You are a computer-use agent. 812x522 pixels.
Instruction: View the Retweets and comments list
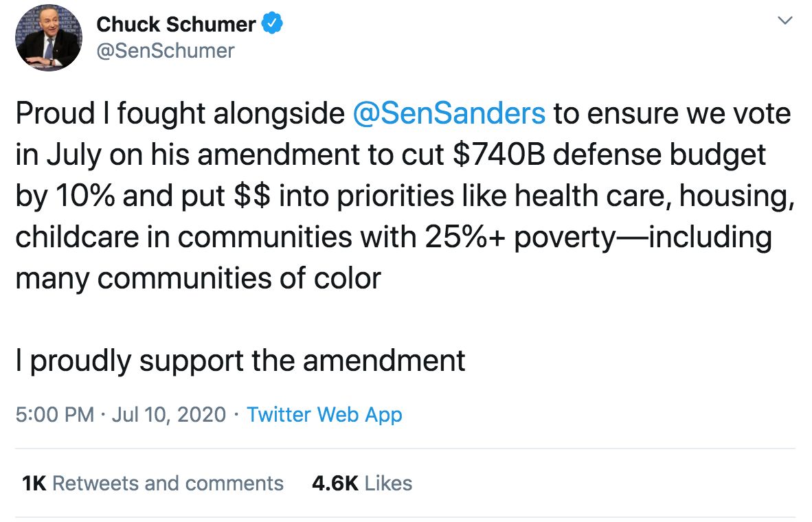(168, 483)
